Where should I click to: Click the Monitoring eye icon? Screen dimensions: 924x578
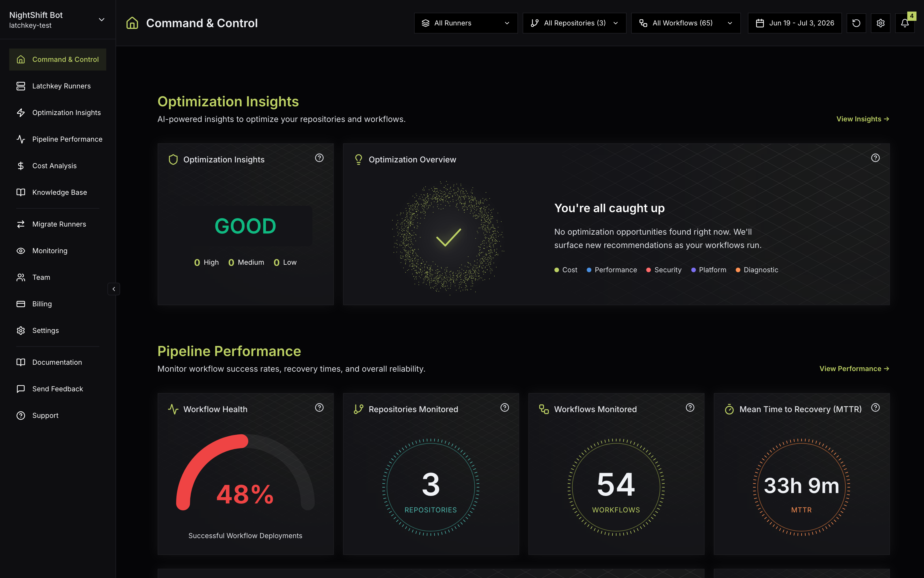[x=21, y=251]
